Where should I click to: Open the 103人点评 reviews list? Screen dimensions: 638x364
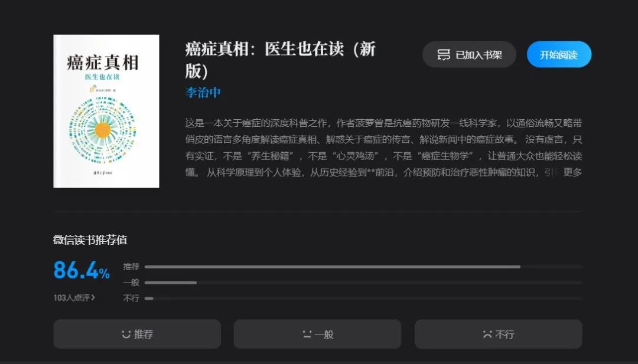pos(74,297)
